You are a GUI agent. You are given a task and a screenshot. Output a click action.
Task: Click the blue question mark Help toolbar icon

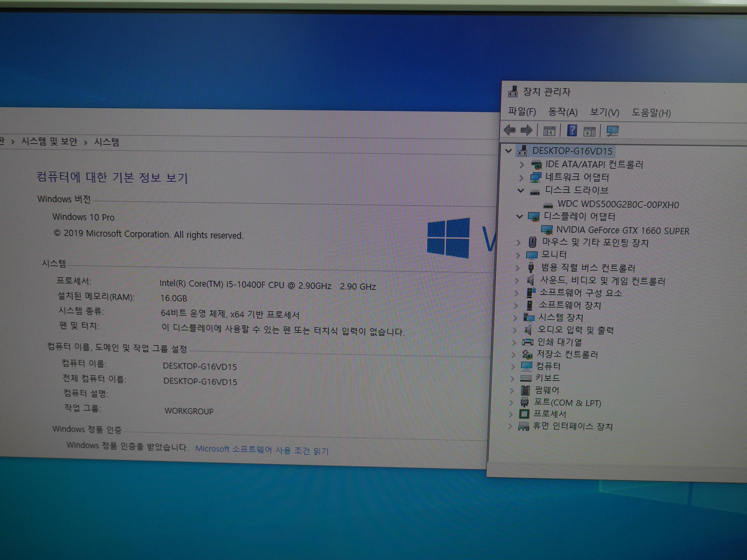click(x=572, y=130)
